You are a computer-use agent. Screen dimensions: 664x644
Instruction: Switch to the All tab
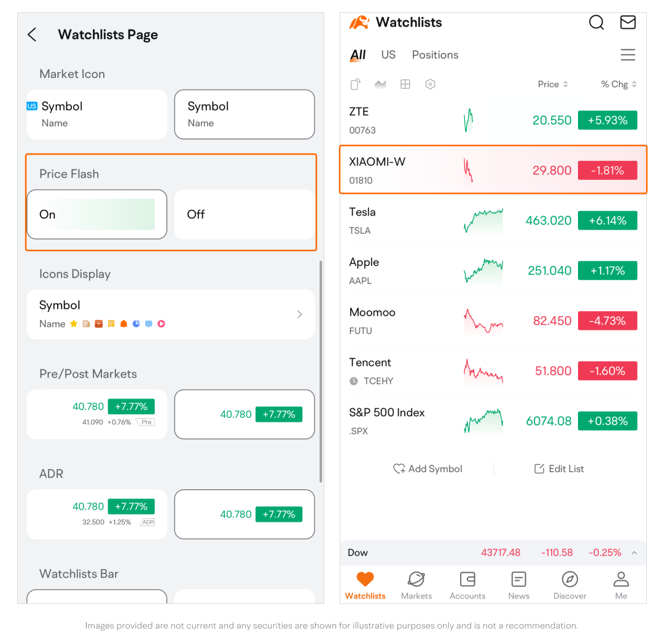point(358,55)
